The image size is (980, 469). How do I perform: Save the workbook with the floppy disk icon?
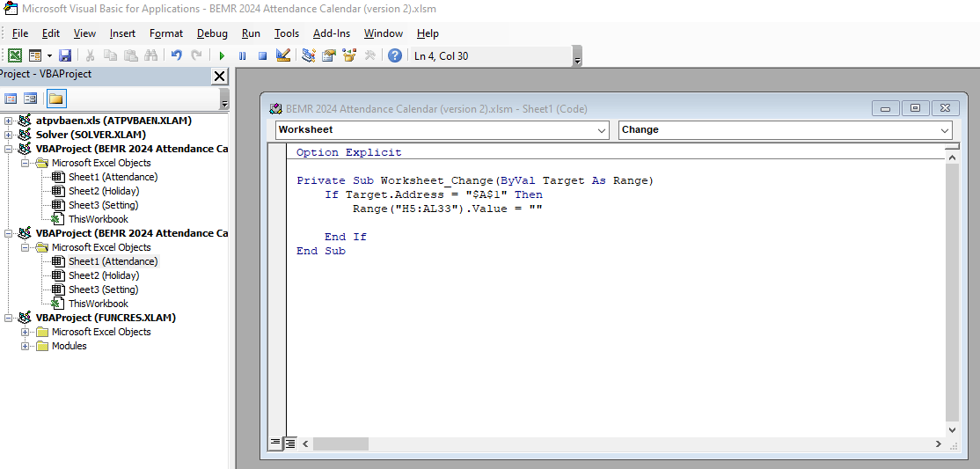[64, 55]
